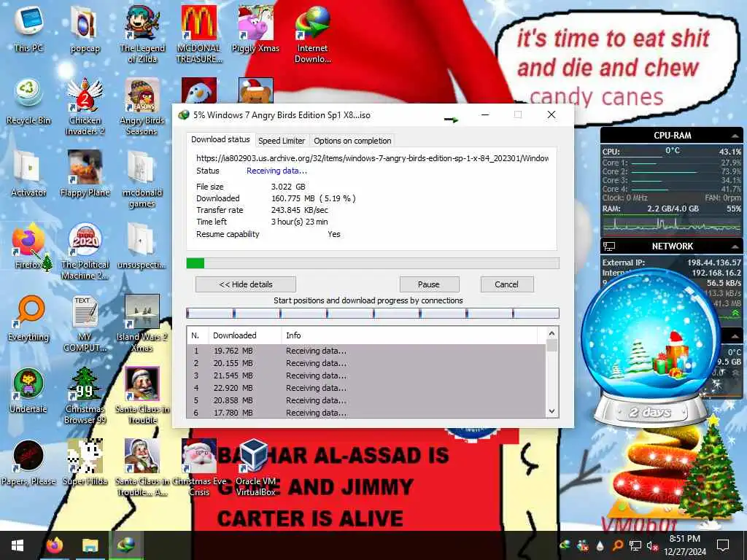The height and width of the screenshot is (560, 747).
Task: Launch The Legend of Zilda shortcut
Action: pyautogui.click(x=142, y=34)
